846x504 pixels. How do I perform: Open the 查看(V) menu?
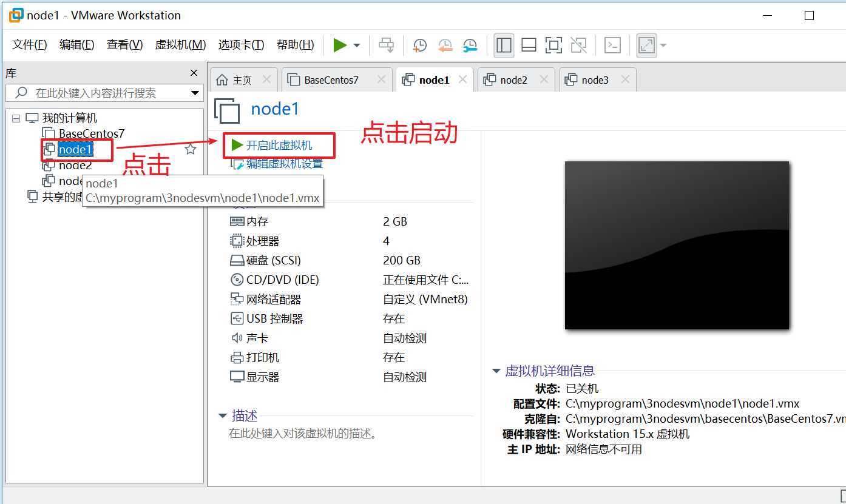click(x=124, y=45)
